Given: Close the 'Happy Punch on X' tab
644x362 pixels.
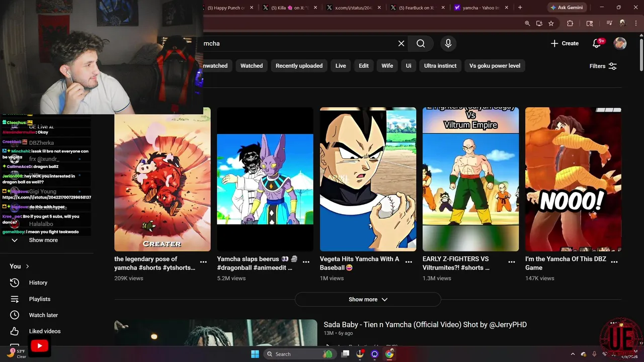Looking at the screenshot, I should [x=252, y=8].
